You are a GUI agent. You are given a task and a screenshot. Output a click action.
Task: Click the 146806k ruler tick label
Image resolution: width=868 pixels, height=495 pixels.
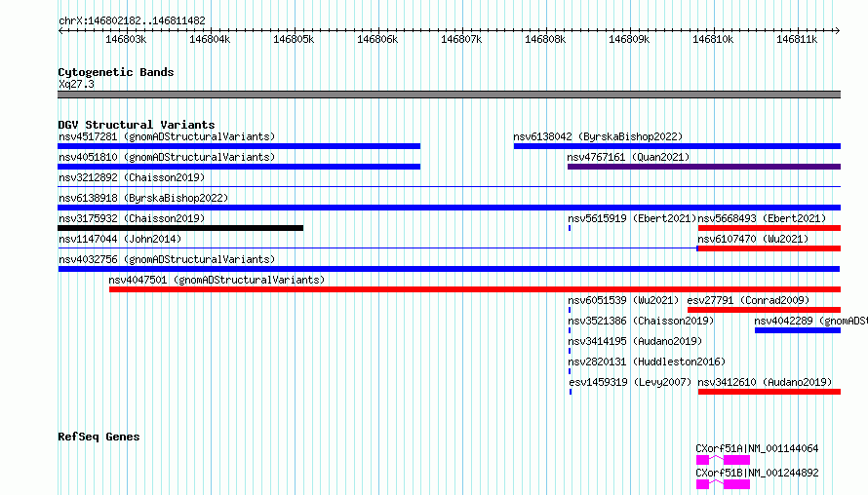[377, 40]
